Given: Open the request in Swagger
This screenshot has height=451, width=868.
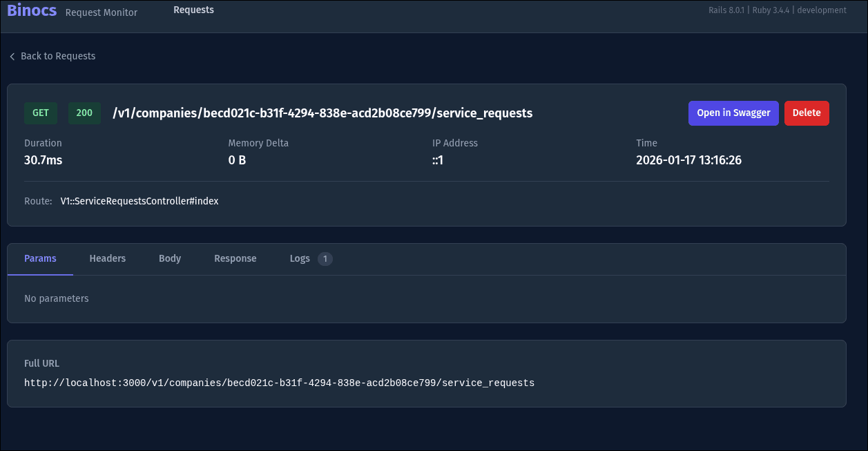Looking at the screenshot, I should point(733,113).
